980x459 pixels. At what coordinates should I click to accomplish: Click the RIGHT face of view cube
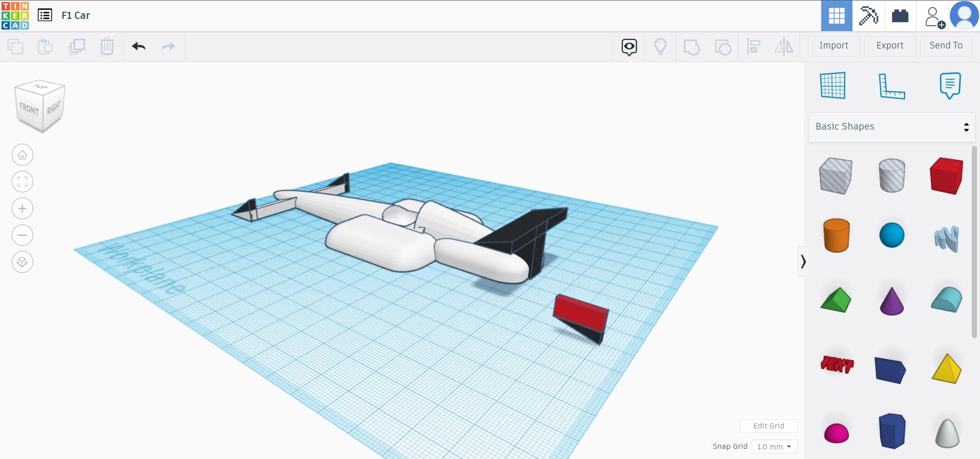coord(54,107)
